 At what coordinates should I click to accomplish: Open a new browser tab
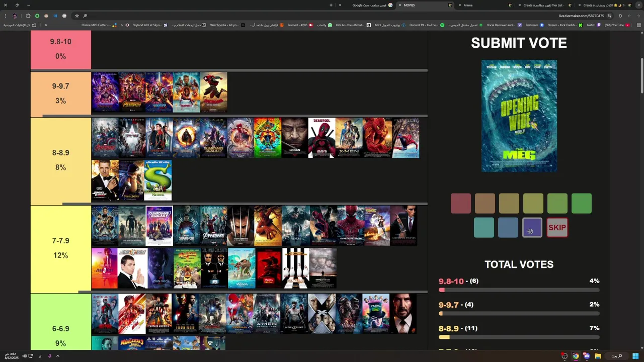(331, 5)
